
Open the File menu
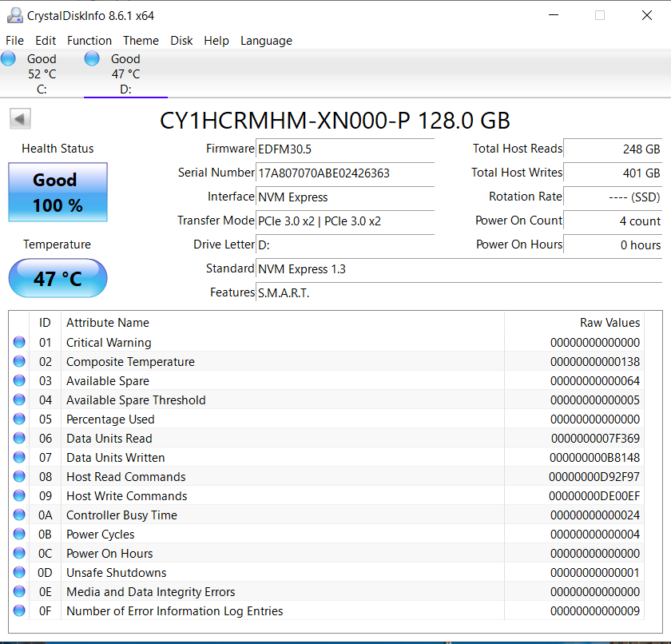tap(14, 41)
